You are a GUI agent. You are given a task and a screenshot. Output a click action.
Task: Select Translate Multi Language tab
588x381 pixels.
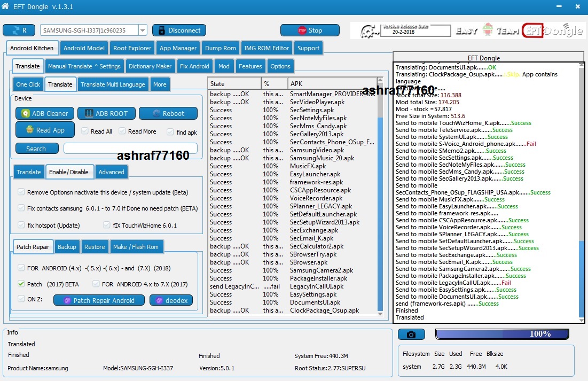[113, 84]
